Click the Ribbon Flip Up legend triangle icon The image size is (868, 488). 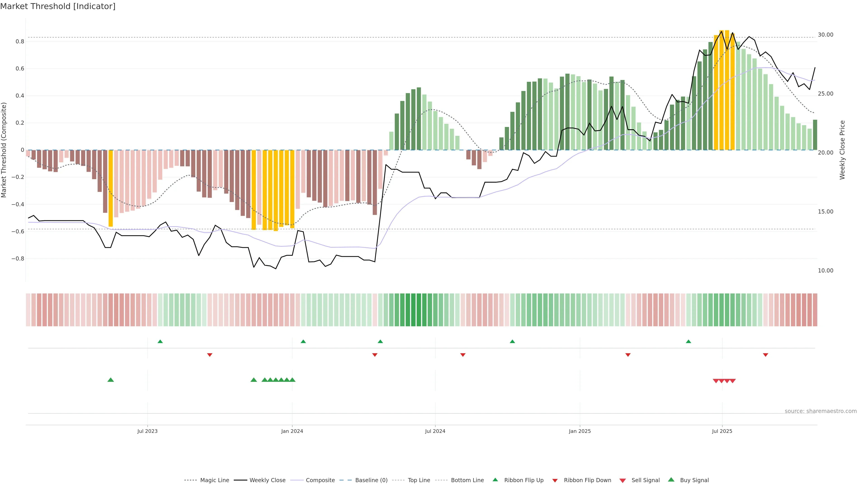[495, 480]
